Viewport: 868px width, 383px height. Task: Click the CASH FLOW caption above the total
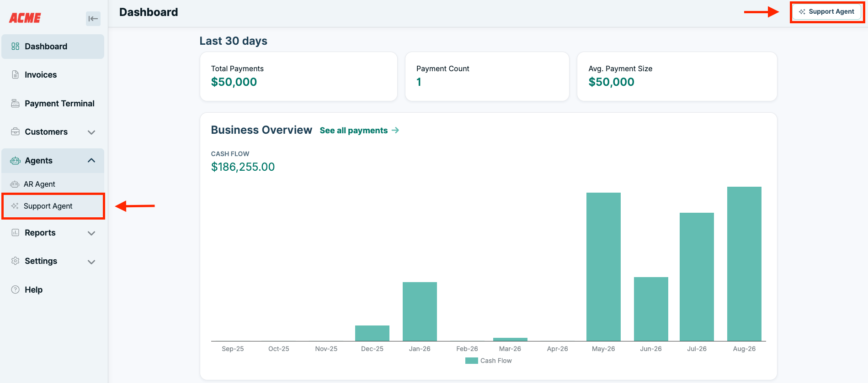coord(230,154)
